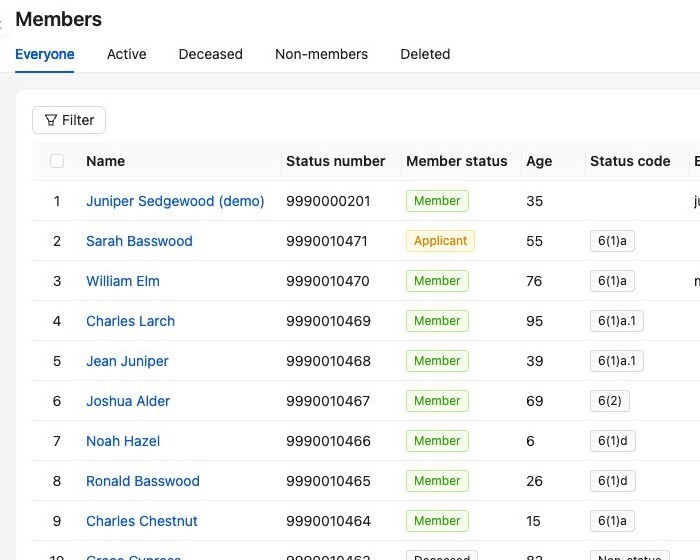Click status number 9990010465
This screenshot has width=700, height=560.
pyautogui.click(x=329, y=481)
